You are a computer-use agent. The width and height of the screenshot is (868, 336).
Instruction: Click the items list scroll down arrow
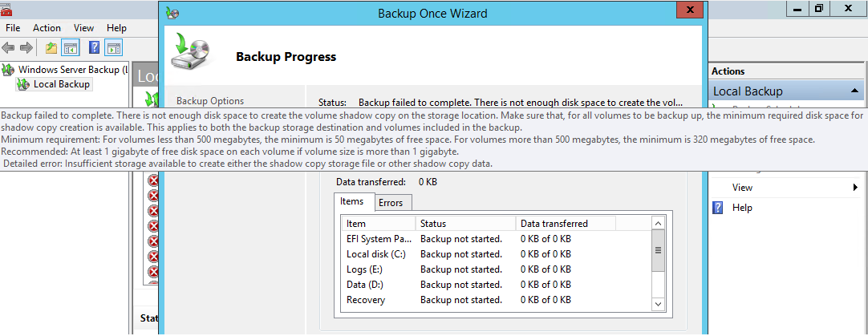(x=658, y=304)
